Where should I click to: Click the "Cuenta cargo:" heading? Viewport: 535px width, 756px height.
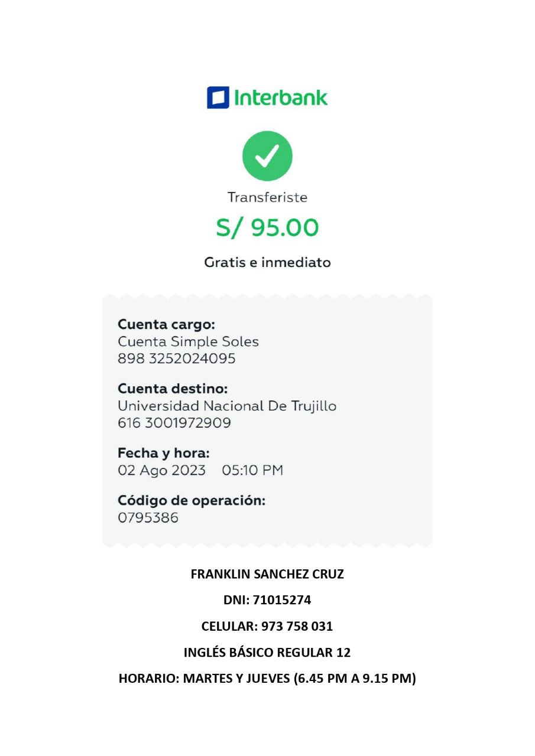[x=166, y=324]
